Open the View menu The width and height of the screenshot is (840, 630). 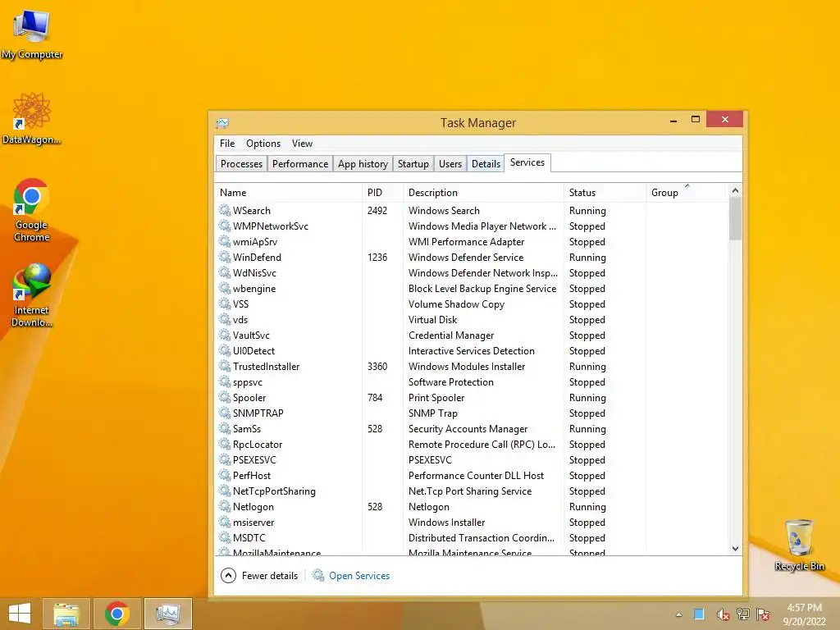tap(302, 144)
